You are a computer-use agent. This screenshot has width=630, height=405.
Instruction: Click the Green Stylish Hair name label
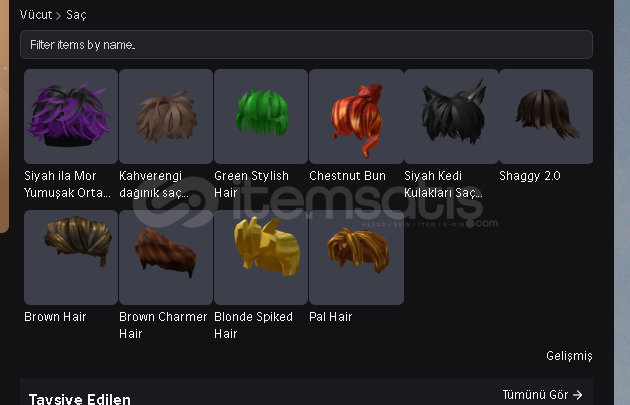click(x=252, y=184)
